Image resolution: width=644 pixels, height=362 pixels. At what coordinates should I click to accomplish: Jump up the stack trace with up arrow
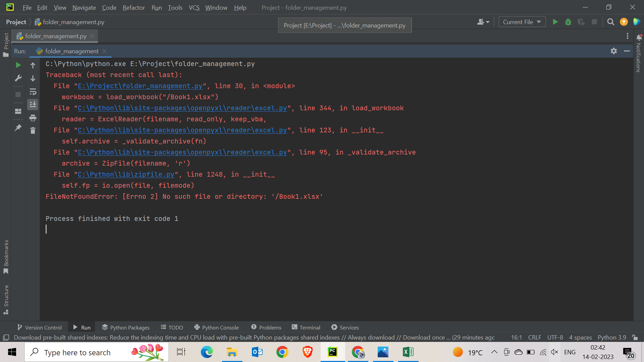coord(33,65)
